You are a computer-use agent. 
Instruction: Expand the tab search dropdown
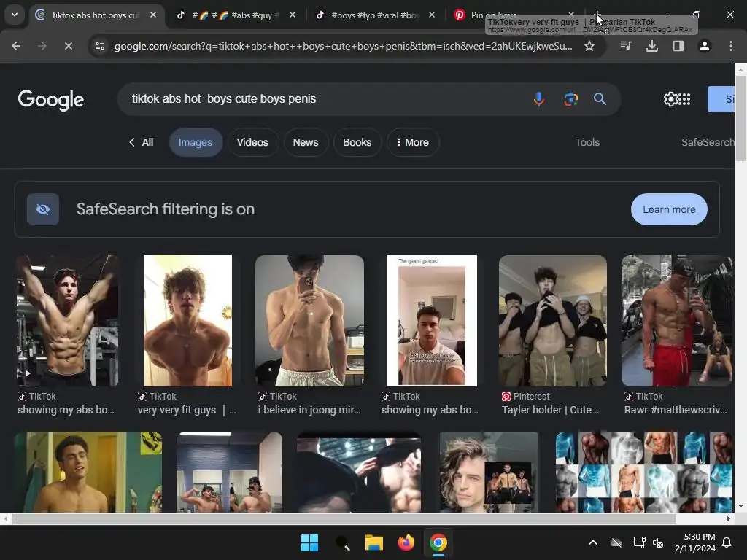point(15,15)
